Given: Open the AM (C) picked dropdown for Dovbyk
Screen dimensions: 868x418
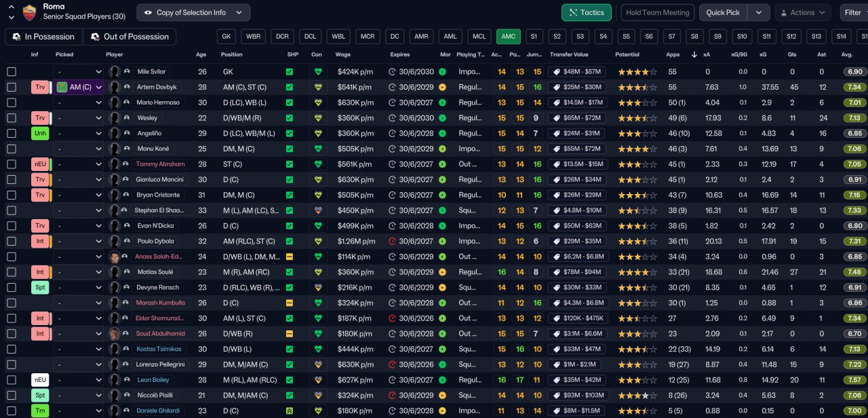Looking at the screenshot, I should pos(79,87).
